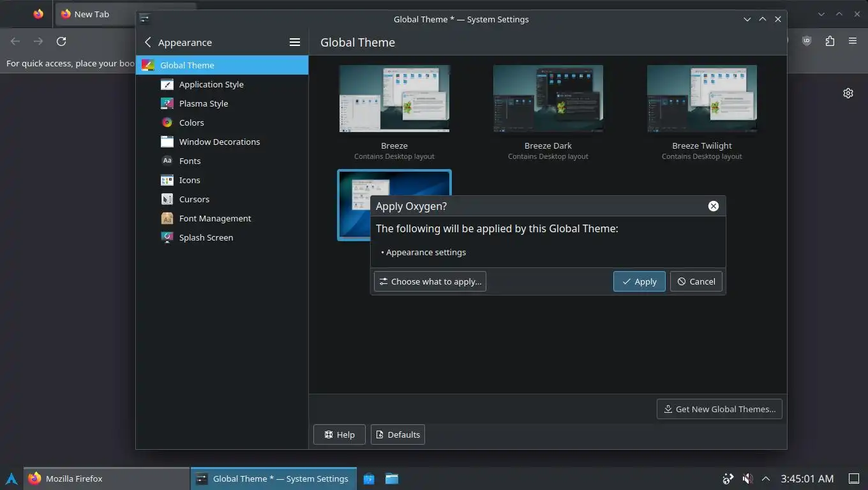Launch Discover from the taskbar

click(369, 479)
